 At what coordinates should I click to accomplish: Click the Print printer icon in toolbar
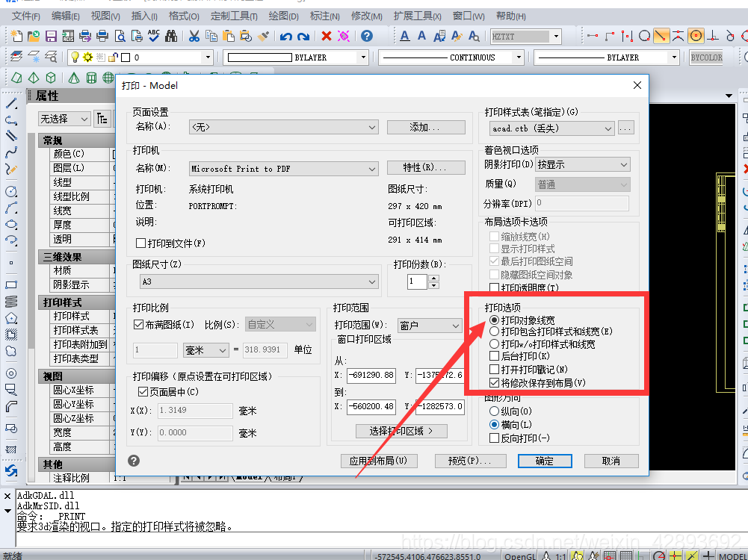[102, 36]
